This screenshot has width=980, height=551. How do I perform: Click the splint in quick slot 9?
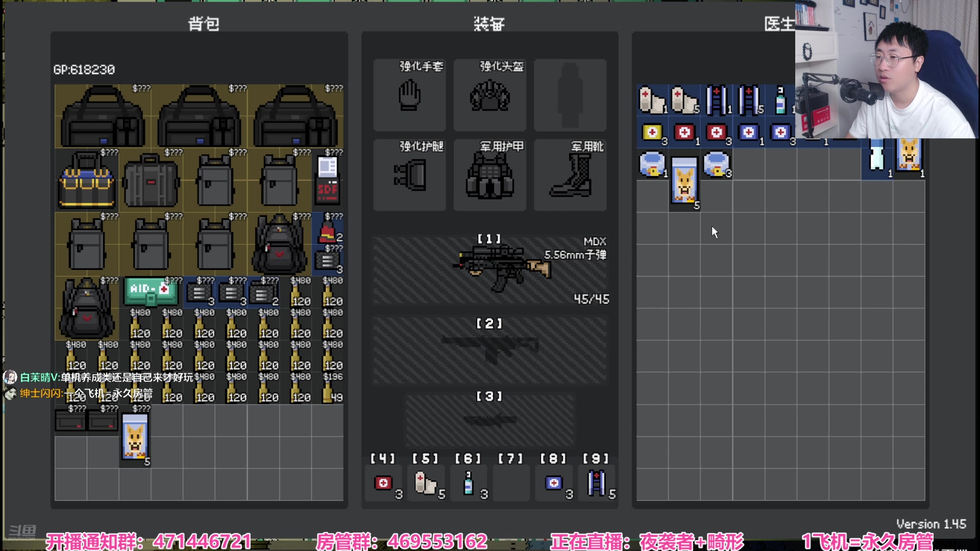point(597,483)
